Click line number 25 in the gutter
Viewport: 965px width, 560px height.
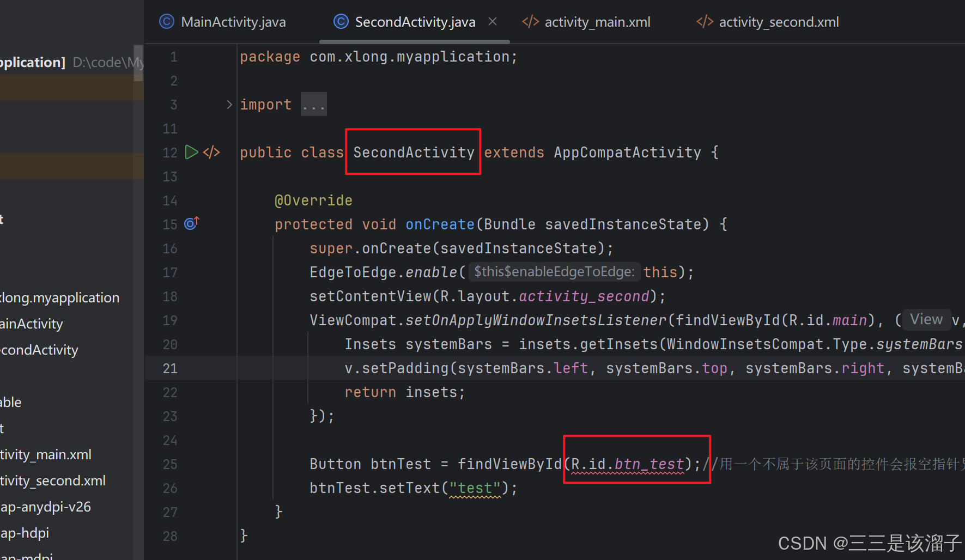click(170, 464)
